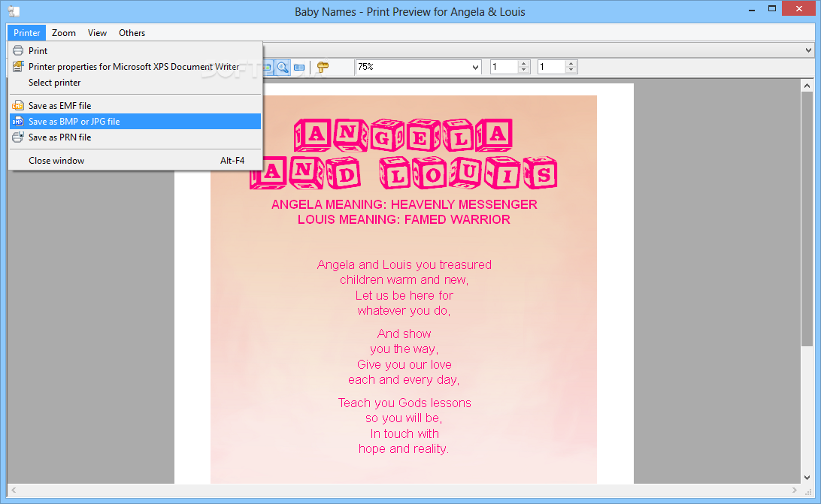
Task: Open the Zoom menu
Action: tap(63, 32)
